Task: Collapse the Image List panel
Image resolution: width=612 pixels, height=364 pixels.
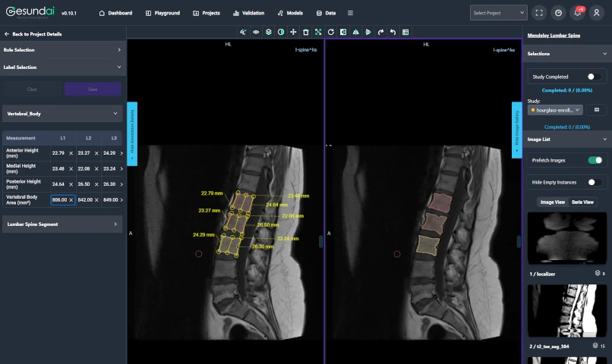Action: click(x=566, y=139)
